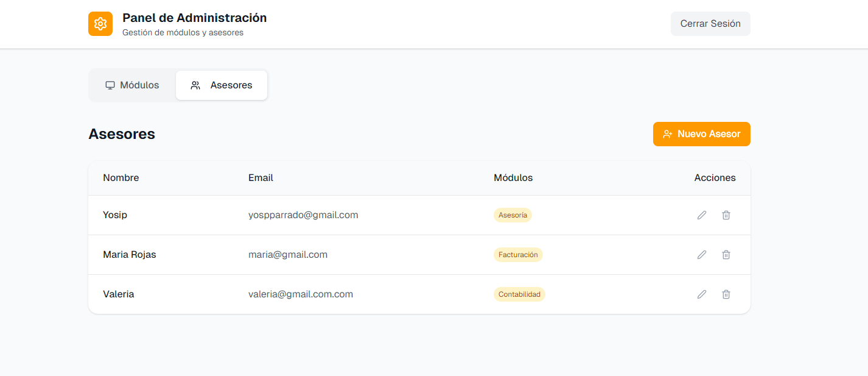Click the Contabilidad module badge
868x376 pixels.
click(x=519, y=294)
